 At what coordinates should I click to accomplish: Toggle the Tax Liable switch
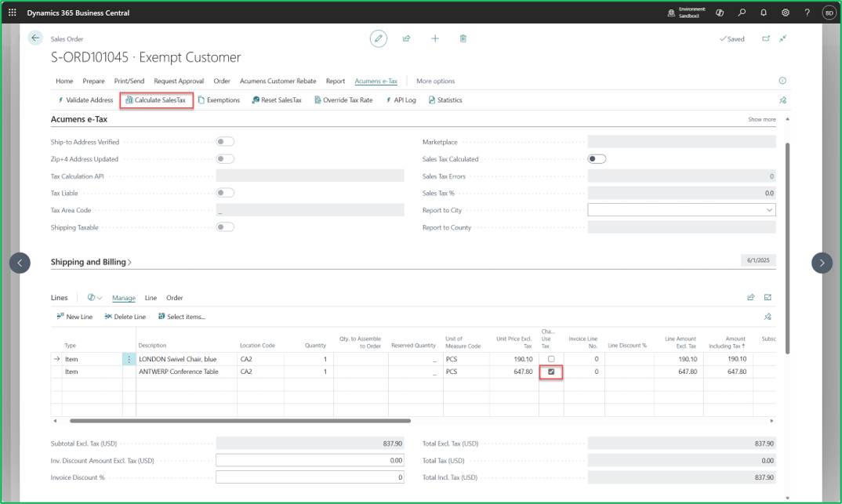(225, 193)
